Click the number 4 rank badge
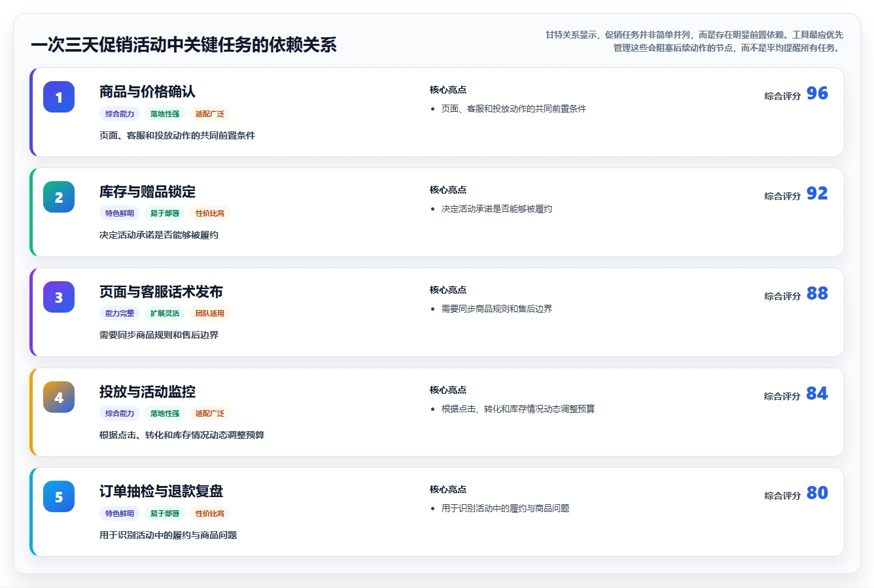This screenshot has width=874, height=588. 59,397
